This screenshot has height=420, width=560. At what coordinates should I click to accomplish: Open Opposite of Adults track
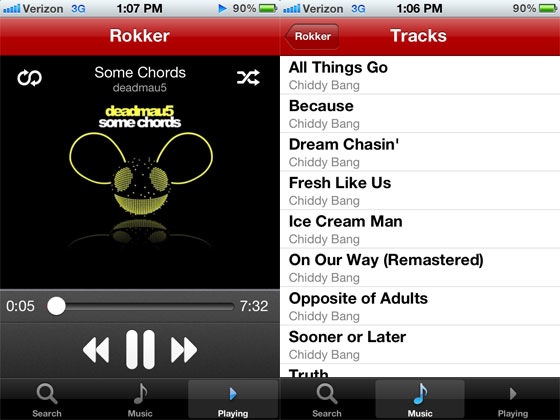pyautogui.click(x=420, y=306)
